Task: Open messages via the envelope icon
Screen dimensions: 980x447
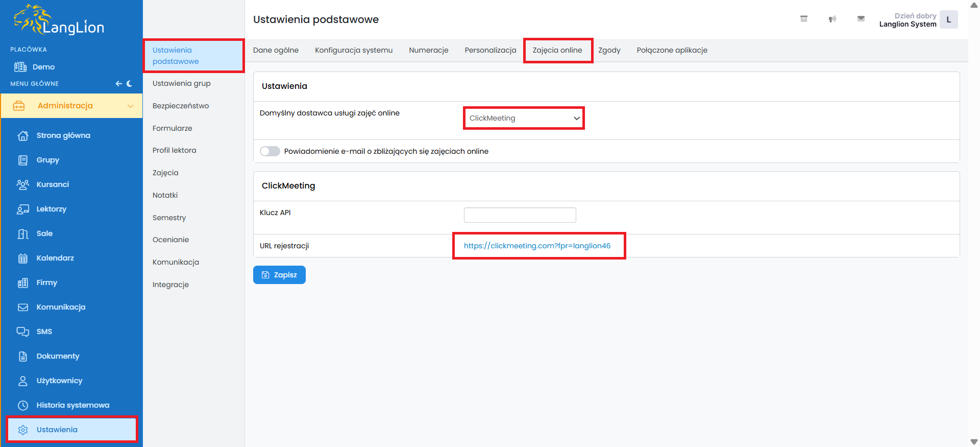Action: [x=861, y=19]
